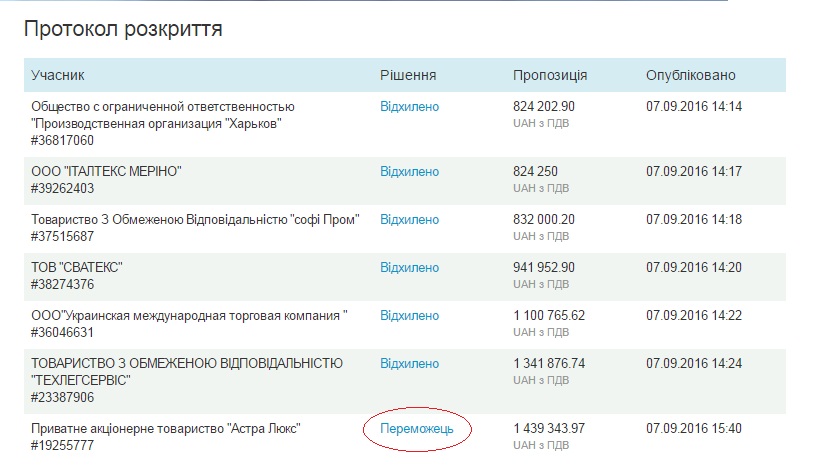Image resolution: width=840 pixels, height=474 pixels.
Task: Click the 'Опубліковано' column header
Action: click(x=690, y=75)
